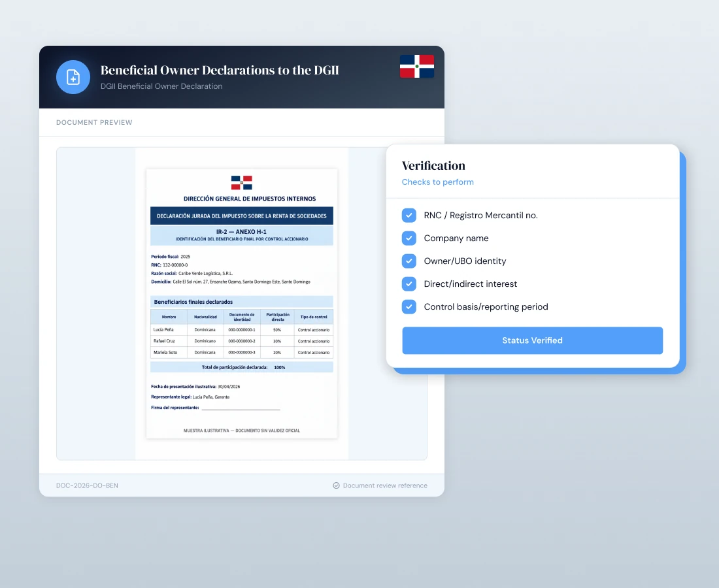Open the document preview thumbnail
The width and height of the screenshot is (719, 588).
[x=242, y=304]
